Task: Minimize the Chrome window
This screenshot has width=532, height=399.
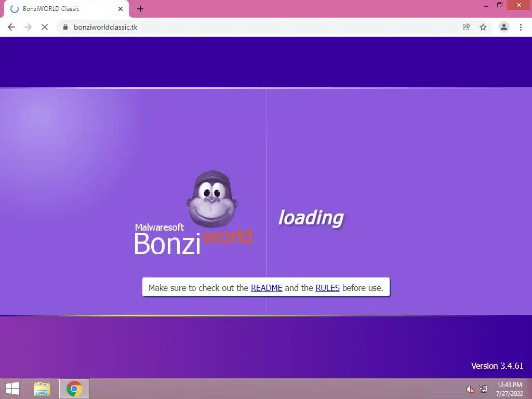Action: point(486,6)
